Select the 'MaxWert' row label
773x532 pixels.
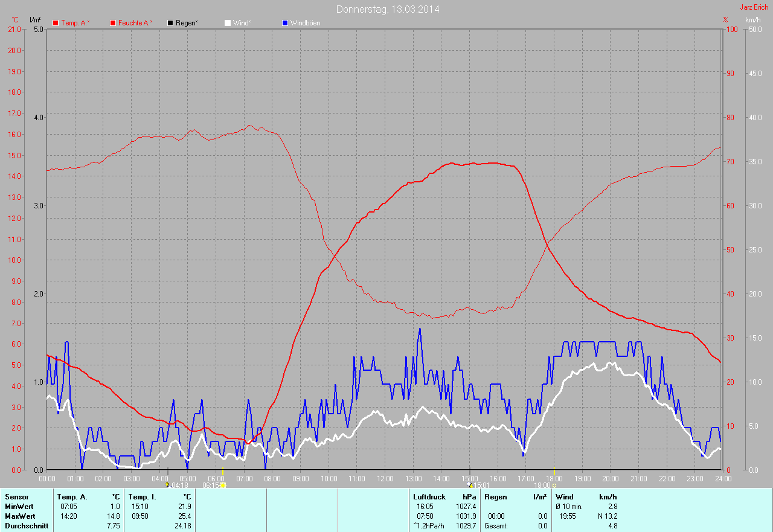pyautogui.click(x=21, y=516)
